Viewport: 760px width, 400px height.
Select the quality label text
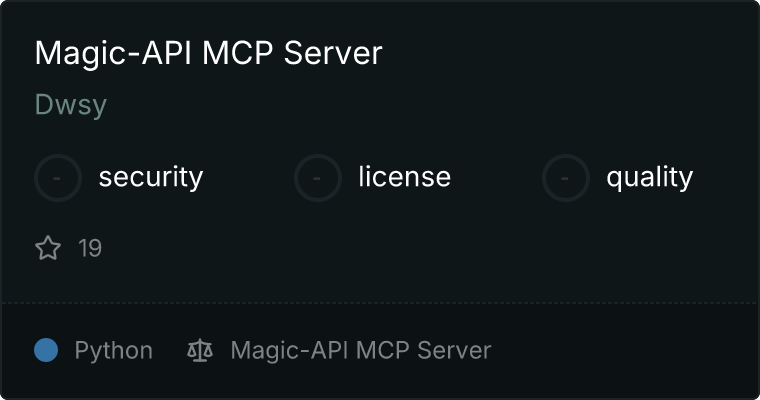click(649, 178)
